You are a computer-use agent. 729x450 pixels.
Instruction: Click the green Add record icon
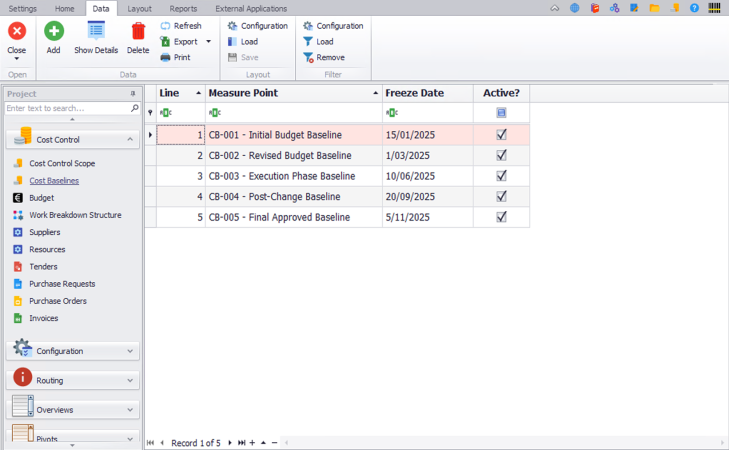click(53, 32)
